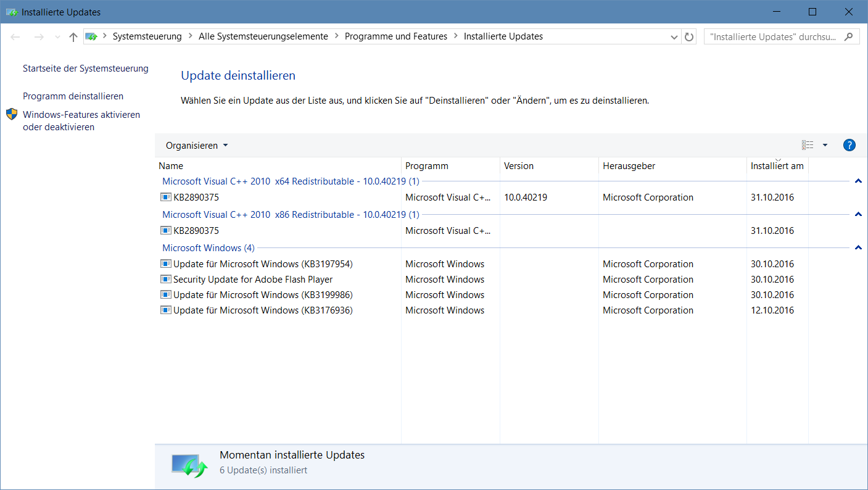Click '6 Update(s) installiert' status text

[x=263, y=470]
